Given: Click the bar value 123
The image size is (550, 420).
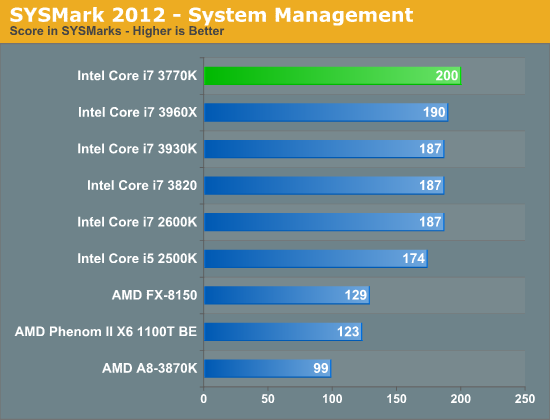Looking at the screenshot, I should pyautogui.click(x=348, y=332).
